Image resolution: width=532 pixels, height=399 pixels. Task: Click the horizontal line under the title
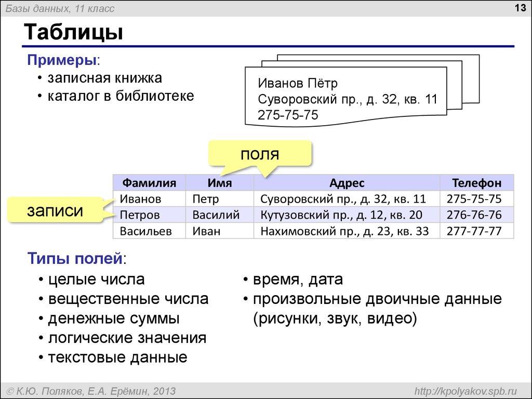click(270, 47)
